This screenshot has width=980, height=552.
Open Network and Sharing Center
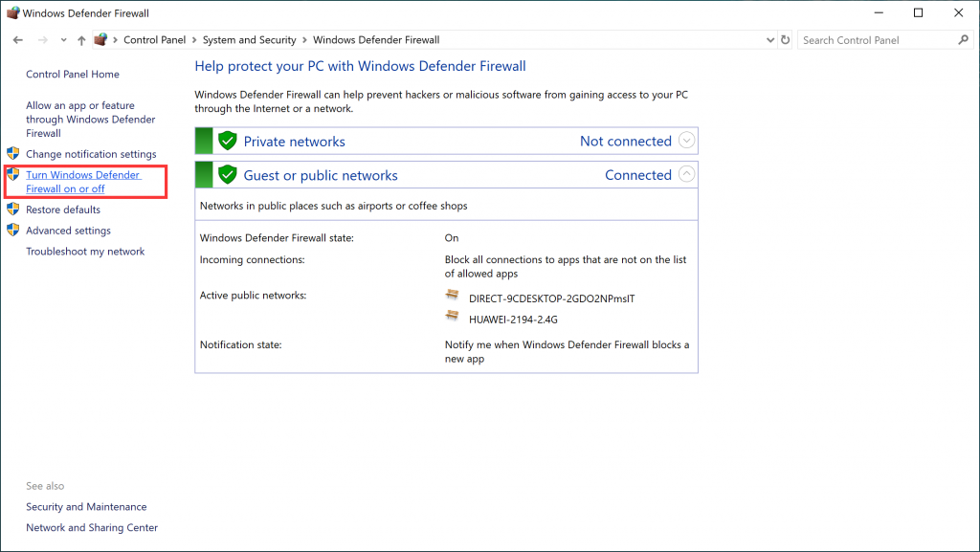(x=91, y=527)
